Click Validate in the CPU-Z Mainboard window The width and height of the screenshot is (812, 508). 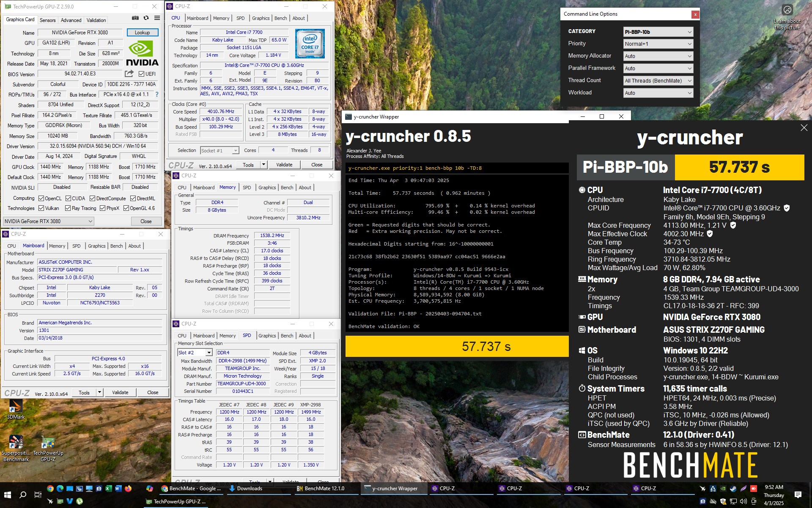(120, 392)
